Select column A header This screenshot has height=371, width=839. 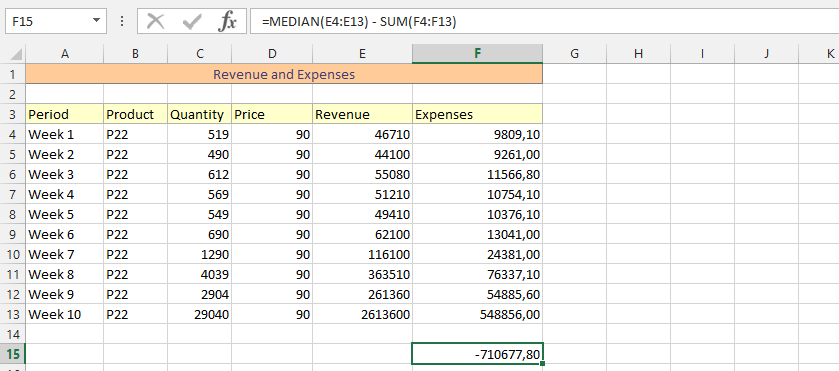(65, 54)
